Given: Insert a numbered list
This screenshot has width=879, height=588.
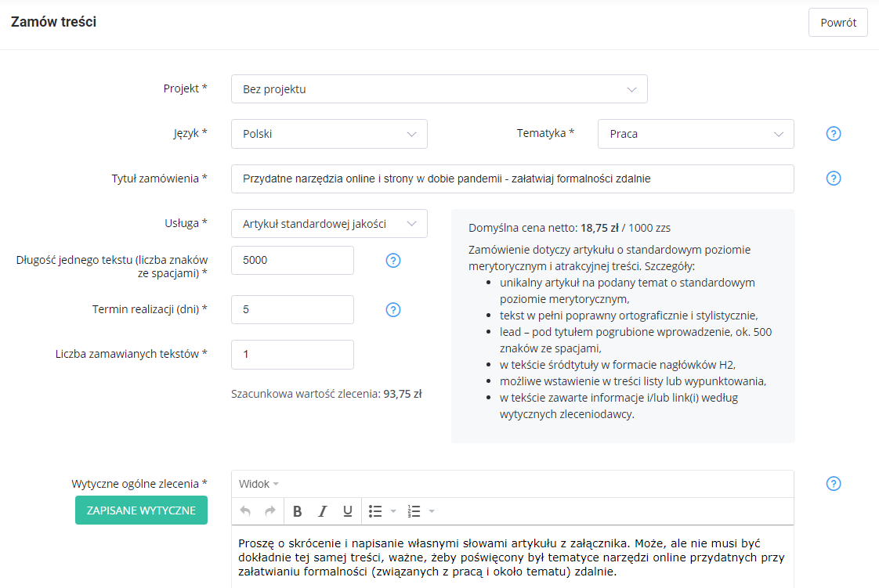Looking at the screenshot, I should 414,511.
